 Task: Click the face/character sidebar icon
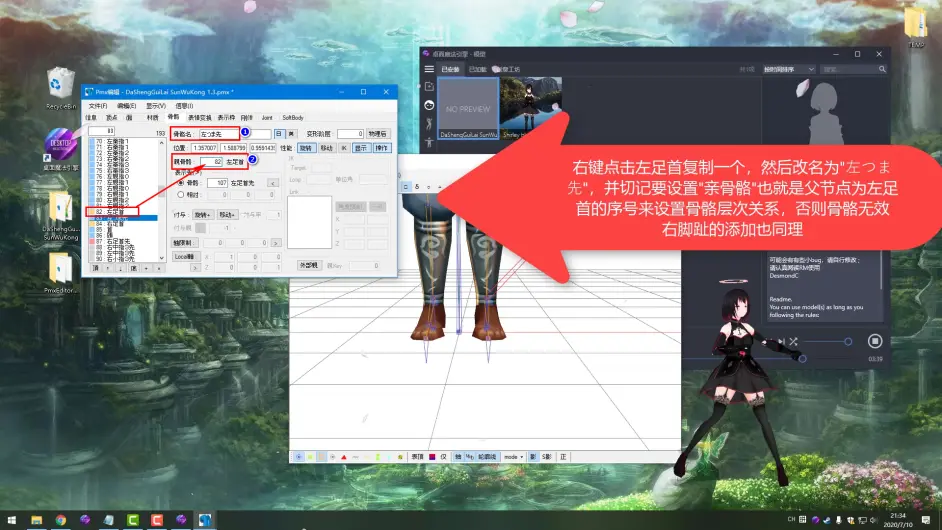coord(429,105)
